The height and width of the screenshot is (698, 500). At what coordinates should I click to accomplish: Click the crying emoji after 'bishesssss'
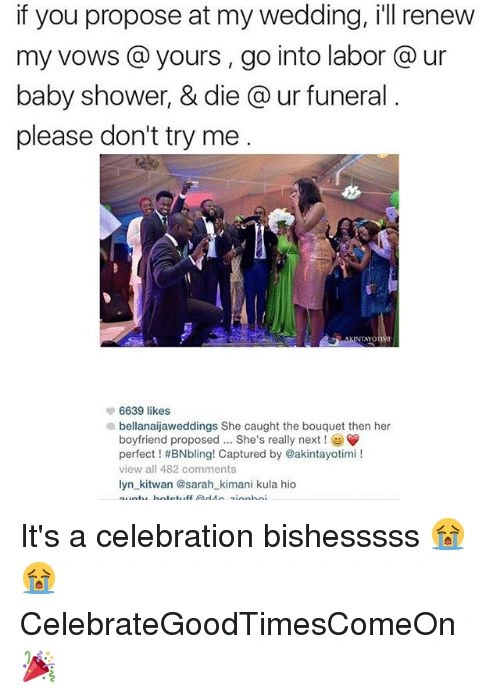pyautogui.click(x=448, y=534)
